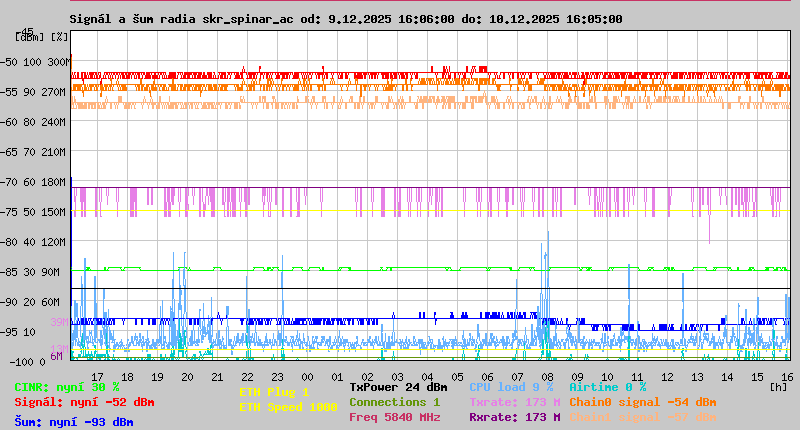The image size is (800, 430).
Task: Click the 'Airtime 0 %' legend entry
Action: pyautogui.click(x=608, y=387)
